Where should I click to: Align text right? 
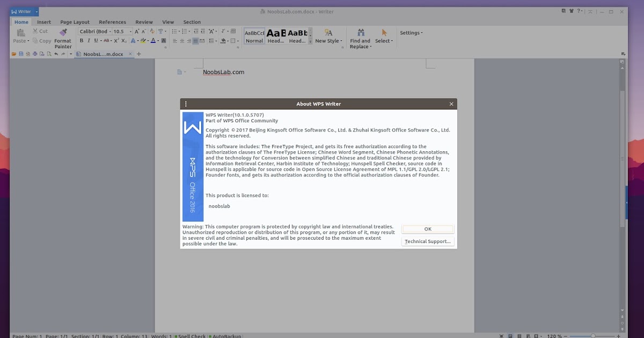(x=189, y=41)
